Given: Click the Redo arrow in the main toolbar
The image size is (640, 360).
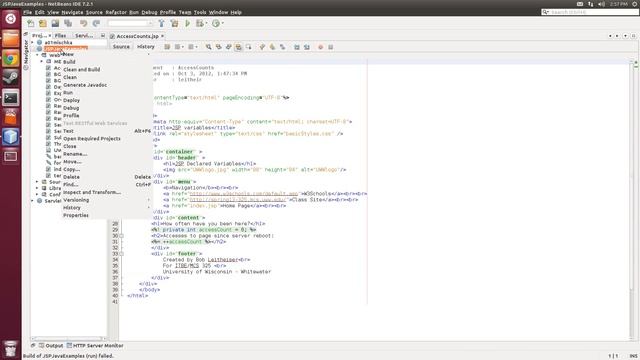Looking at the screenshot, I should (x=96, y=23).
